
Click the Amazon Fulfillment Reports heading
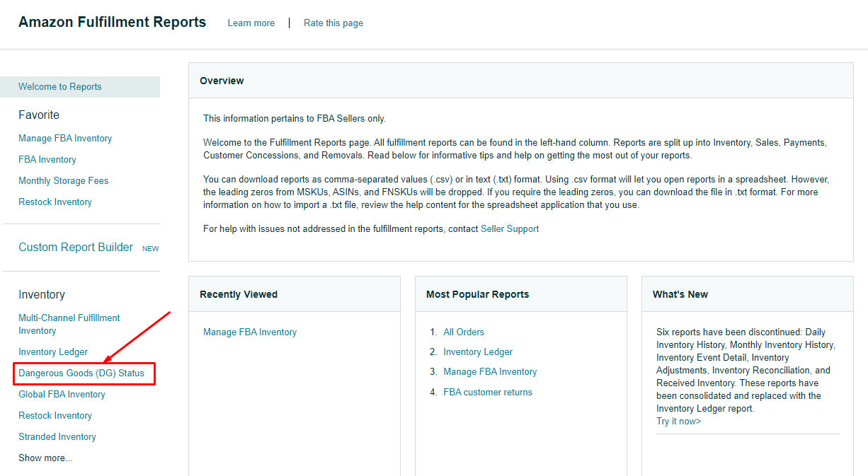(x=112, y=22)
